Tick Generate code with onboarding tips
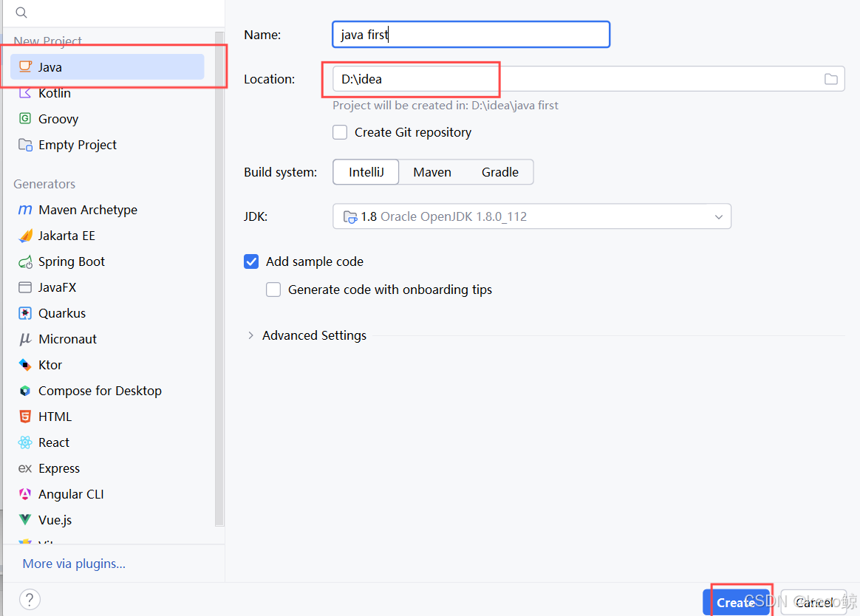This screenshot has width=860, height=616. click(273, 290)
